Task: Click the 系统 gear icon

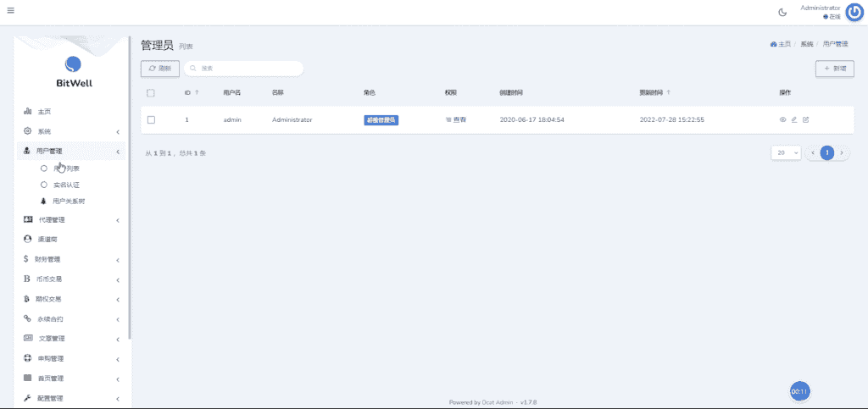Action: (28, 131)
